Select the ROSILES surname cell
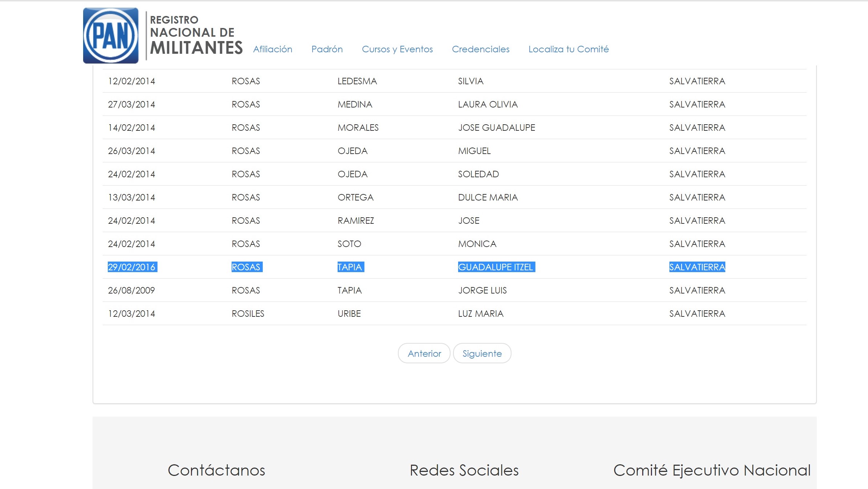The height and width of the screenshot is (489, 868). [248, 314]
